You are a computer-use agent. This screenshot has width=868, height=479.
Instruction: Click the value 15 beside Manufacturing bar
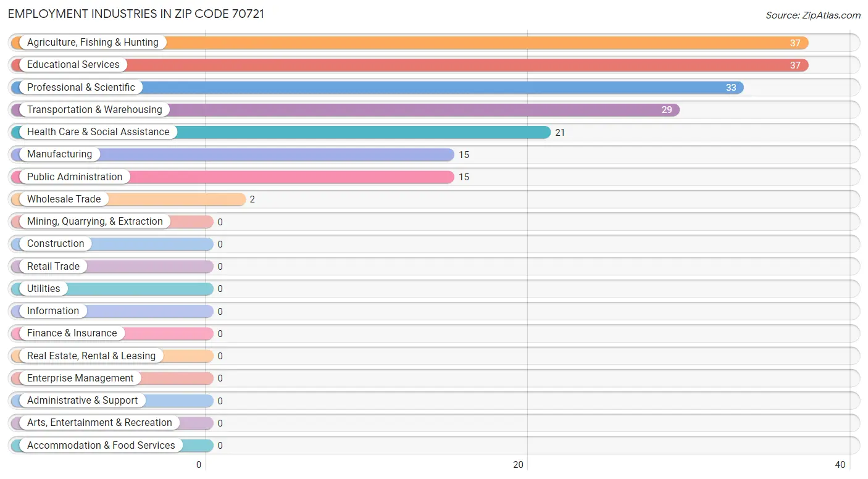tap(464, 155)
